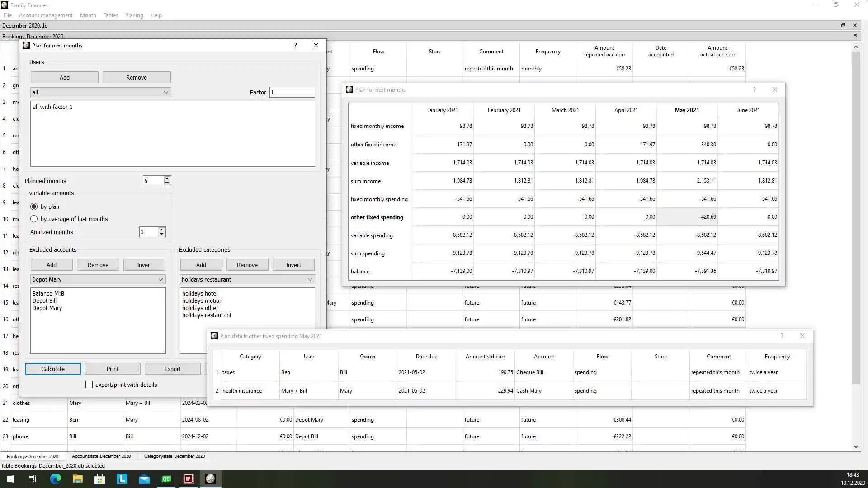Select the 'by plan' radio button for variable amounts
The height and width of the screenshot is (488, 868).
tap(33, 206)
